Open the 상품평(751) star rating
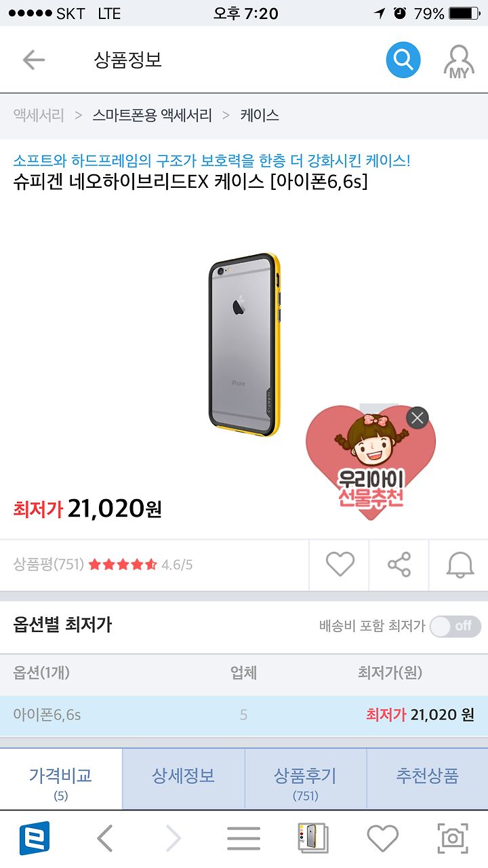The image size is (488, 868). pos(103,564)
